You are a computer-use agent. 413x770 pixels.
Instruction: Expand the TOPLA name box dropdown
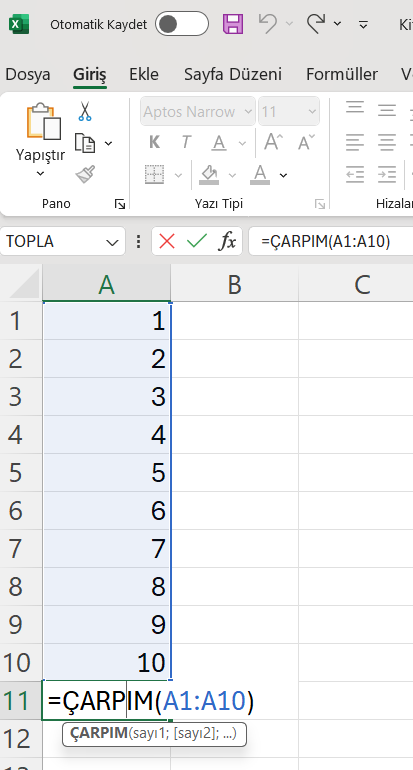112,242
